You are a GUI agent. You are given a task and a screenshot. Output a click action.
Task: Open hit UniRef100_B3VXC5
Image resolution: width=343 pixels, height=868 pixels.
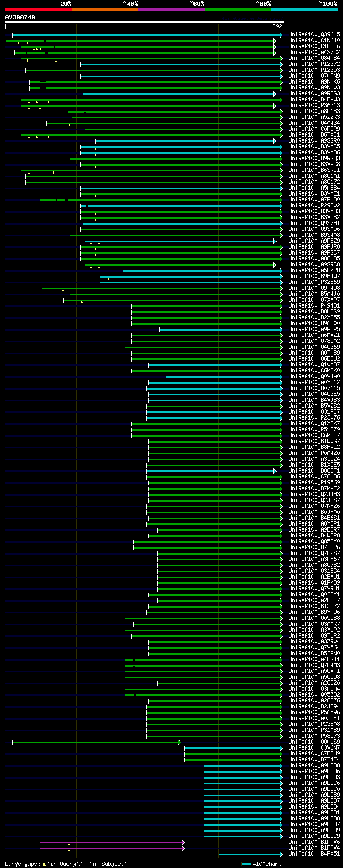(x=314, y=146)
